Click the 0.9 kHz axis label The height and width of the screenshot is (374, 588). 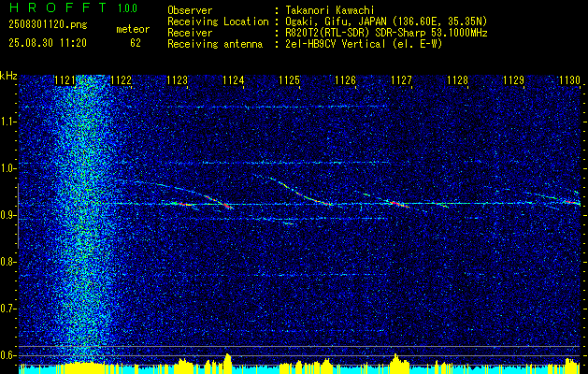pyautogui.click(x=7, y=215)
